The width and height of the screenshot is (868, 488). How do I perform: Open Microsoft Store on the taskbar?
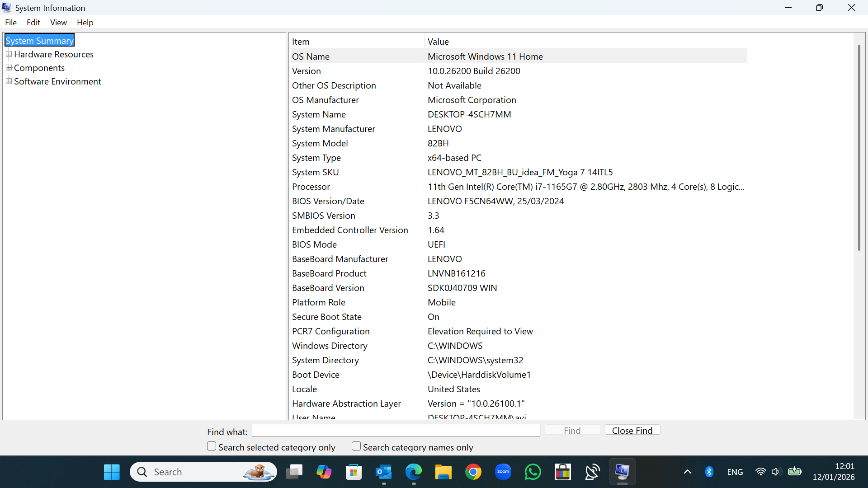coord(354,472)
